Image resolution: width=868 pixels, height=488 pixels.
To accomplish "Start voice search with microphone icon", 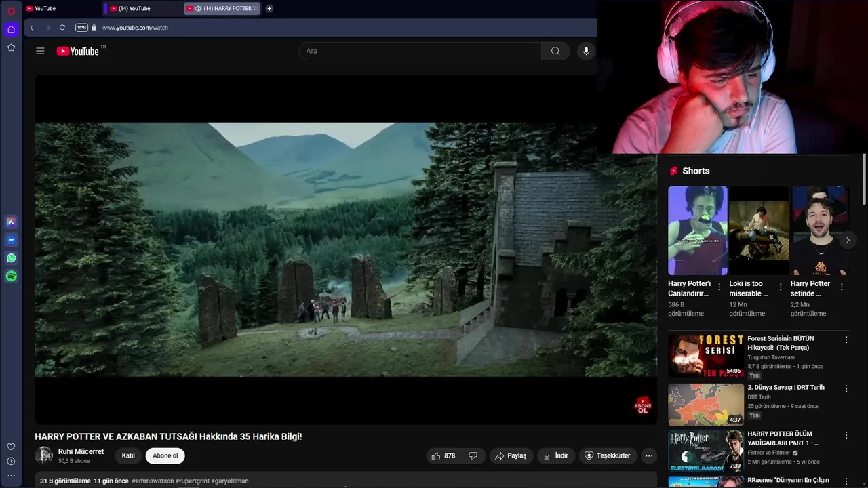I will (x=586, y=51).
